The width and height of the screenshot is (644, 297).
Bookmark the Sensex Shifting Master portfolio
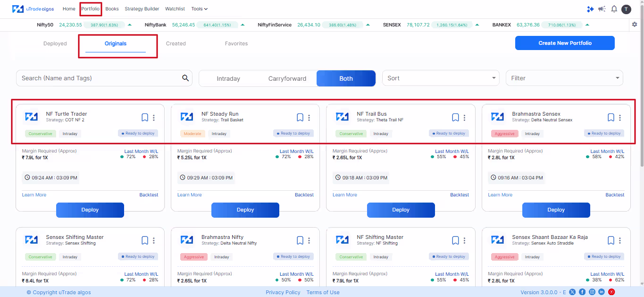145,241
